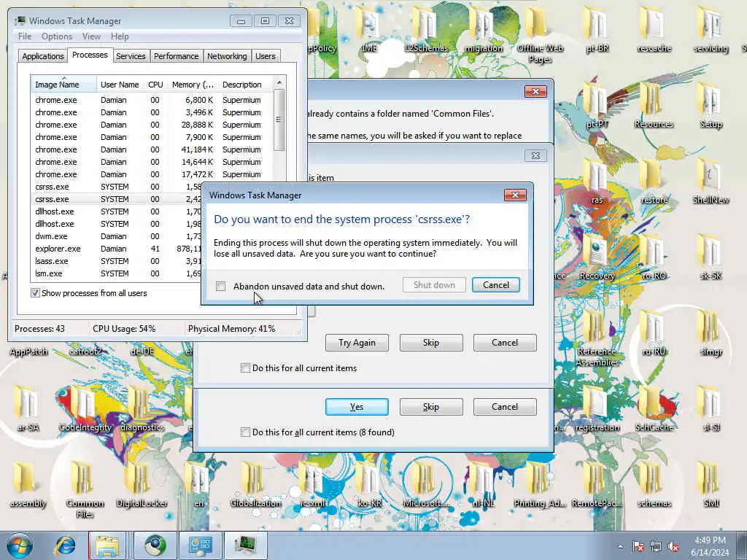Select the SchCache folder icon
This screenshot has width=747, height=560.
coord(654,408)
